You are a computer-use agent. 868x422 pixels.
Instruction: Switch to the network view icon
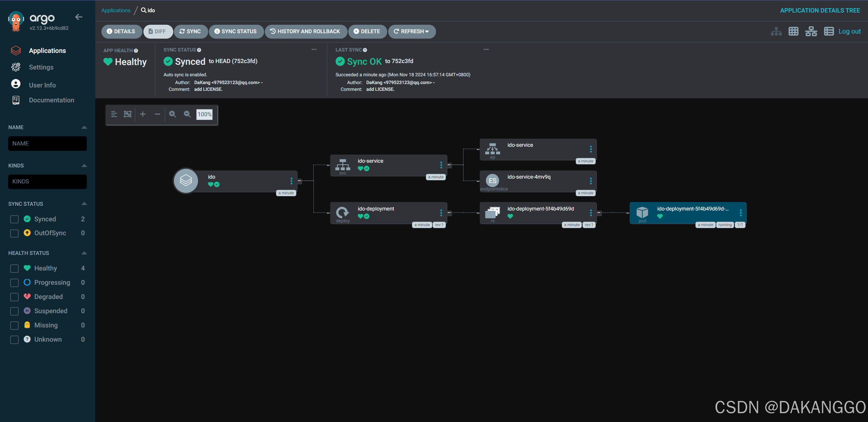811,32
